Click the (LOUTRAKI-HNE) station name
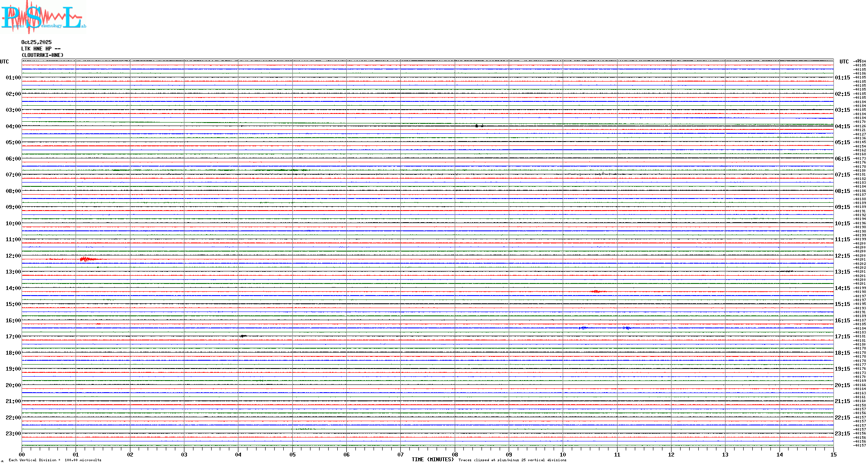 coord(42,55)
